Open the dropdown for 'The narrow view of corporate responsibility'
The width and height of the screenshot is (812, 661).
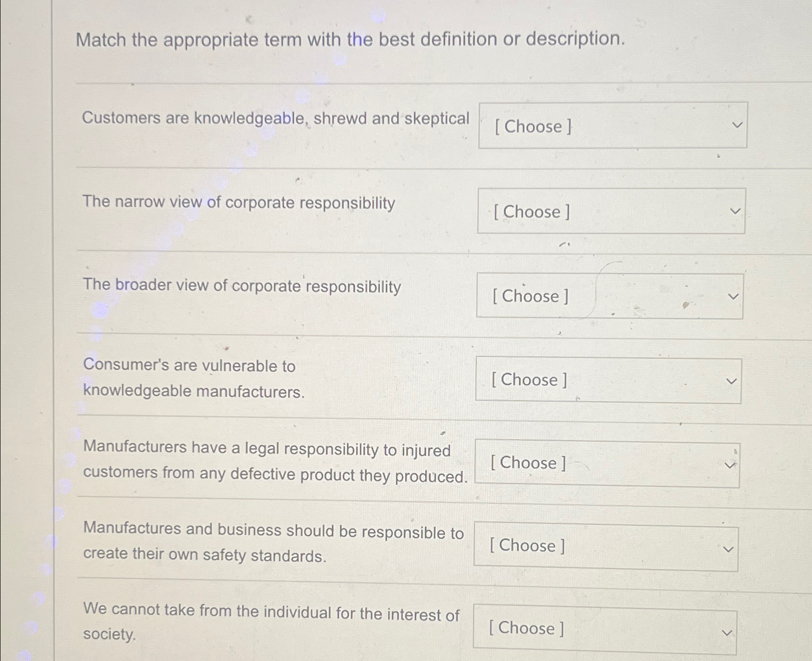(x=610, y=211)
